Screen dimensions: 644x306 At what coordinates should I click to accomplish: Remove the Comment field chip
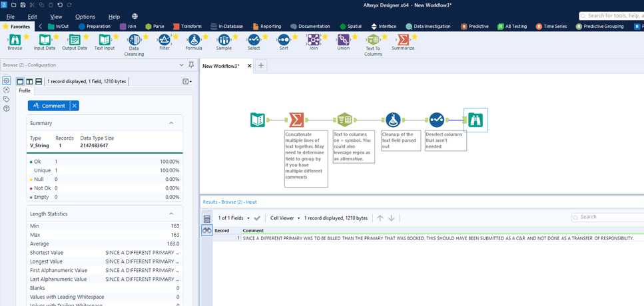(x=75, y=106)
